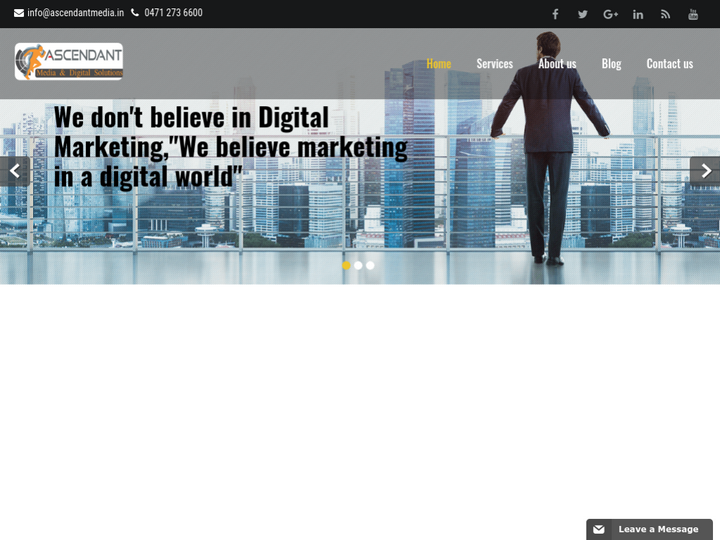The image size is (720, 540).
Task: Click the envelope icon beside the email address
Action: (x=19, y=13)
